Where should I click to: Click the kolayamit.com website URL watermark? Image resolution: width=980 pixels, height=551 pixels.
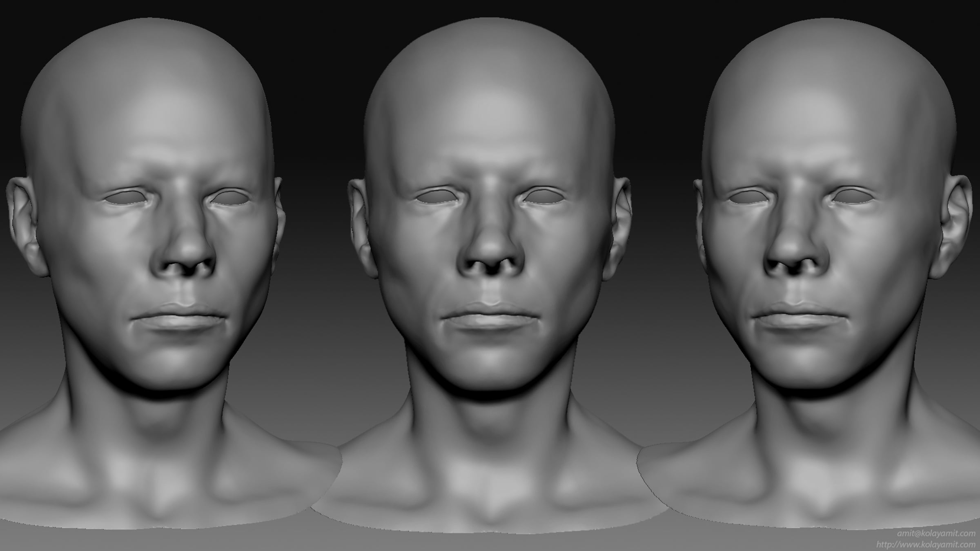[926, 545]
